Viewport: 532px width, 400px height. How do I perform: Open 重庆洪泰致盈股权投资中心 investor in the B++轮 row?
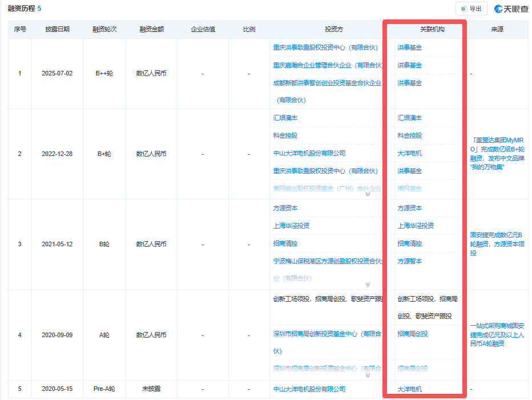[x=325, y=47]
